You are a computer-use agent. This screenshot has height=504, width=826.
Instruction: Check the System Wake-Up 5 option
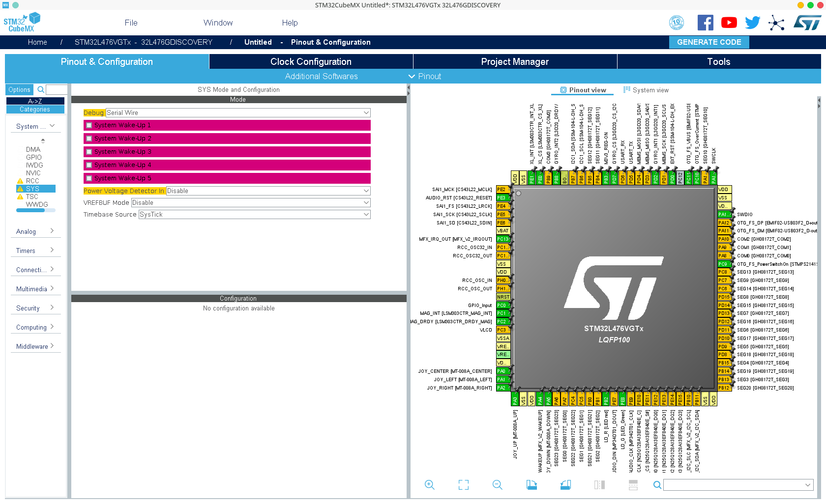click(x=89, y=178)
